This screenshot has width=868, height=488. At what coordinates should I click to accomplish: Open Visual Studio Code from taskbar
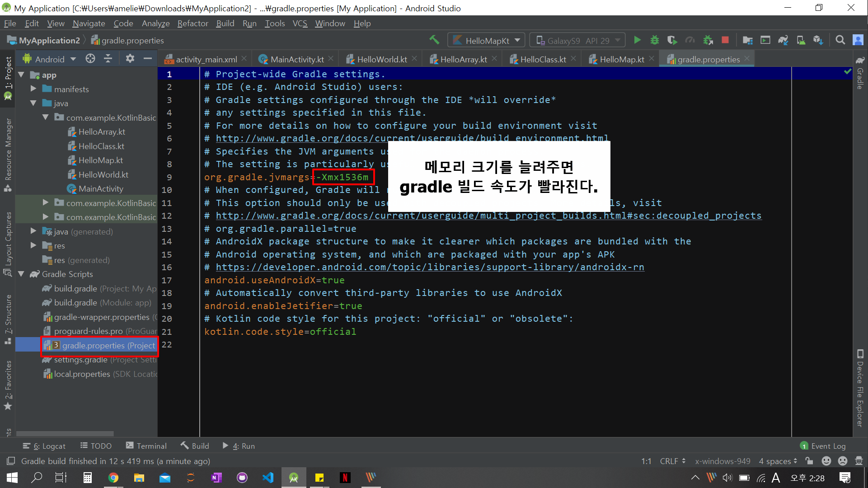(x=268, y=478)
